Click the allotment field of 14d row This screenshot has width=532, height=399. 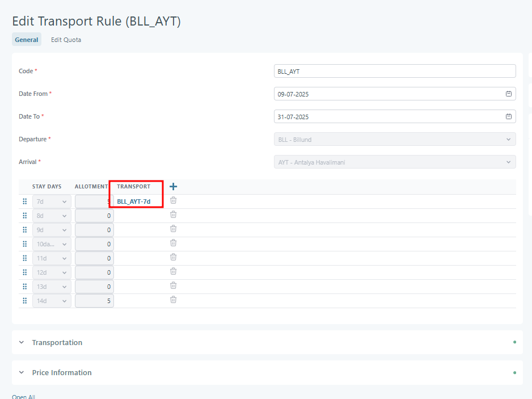(94, 301)
